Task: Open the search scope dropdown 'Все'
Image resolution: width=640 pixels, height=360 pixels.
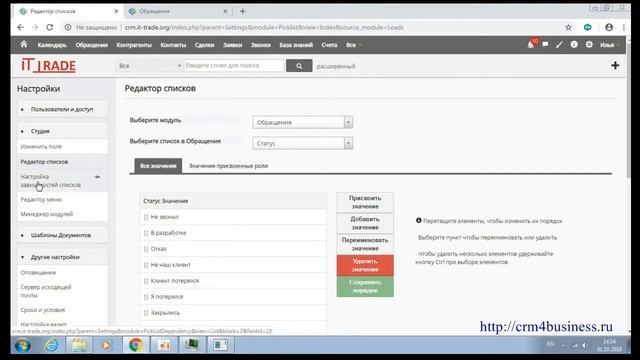Action: tap(150, 66)
